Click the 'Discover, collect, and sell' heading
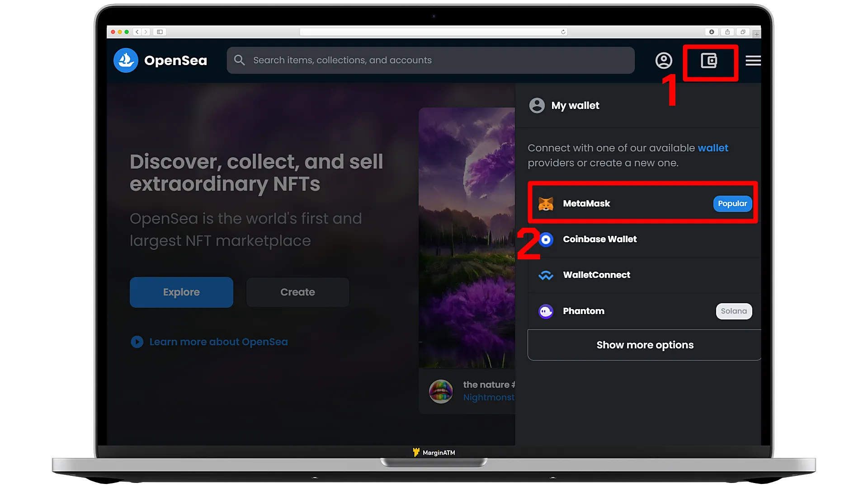This screenshot has width=868, height=488. click(x=256, y=173)
